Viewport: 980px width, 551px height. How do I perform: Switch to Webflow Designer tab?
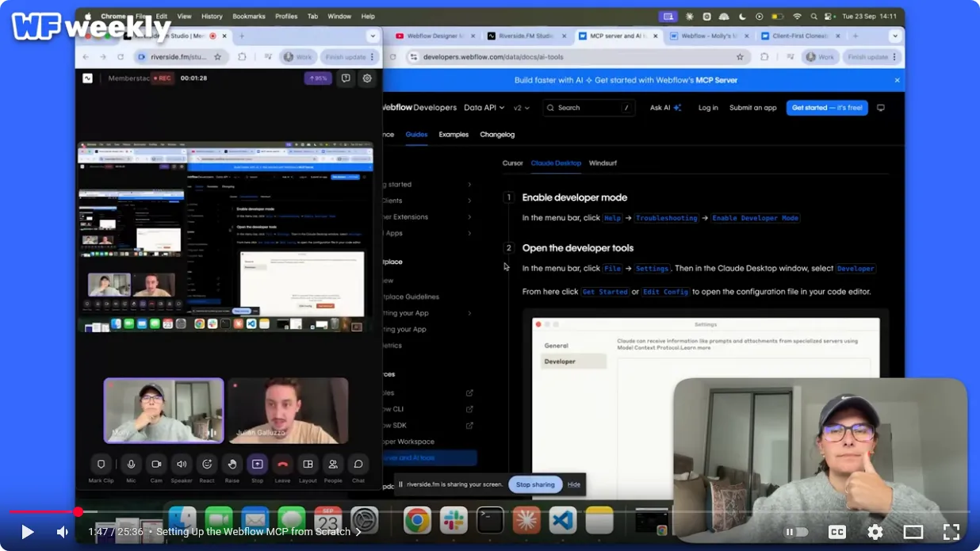pyautogui.click(x=435, y=36)
